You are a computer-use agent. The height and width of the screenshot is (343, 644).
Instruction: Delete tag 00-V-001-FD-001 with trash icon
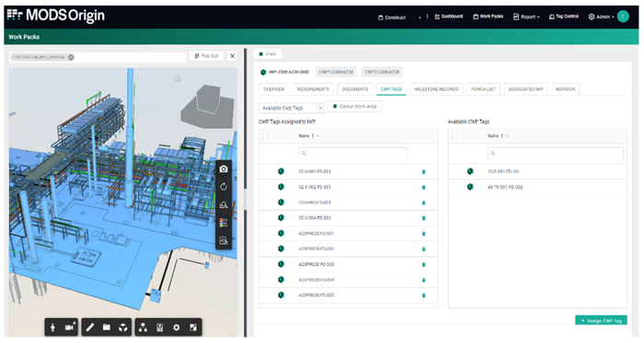point(423,172)
